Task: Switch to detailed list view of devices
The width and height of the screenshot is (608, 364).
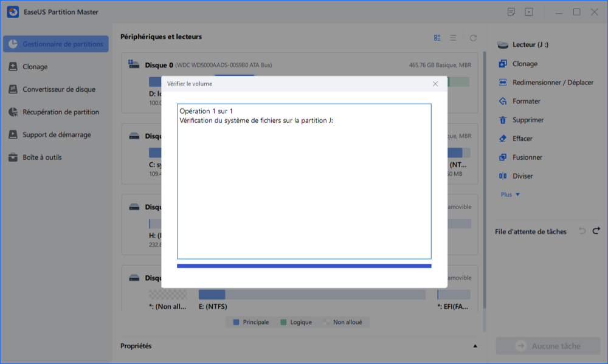Action: (437, 37)
